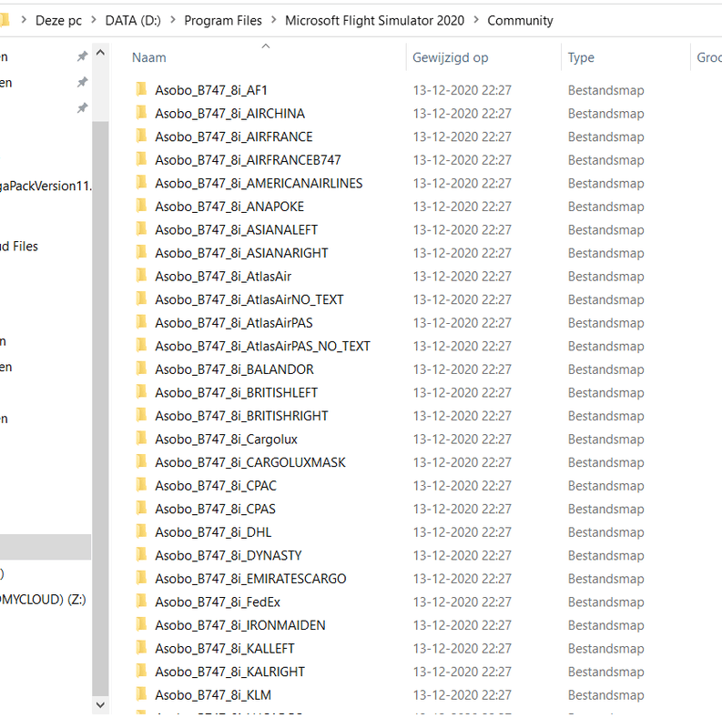Select the Asobo_B747_8i_AF1 folder name
Screen dimensions: 722x728
211,90
